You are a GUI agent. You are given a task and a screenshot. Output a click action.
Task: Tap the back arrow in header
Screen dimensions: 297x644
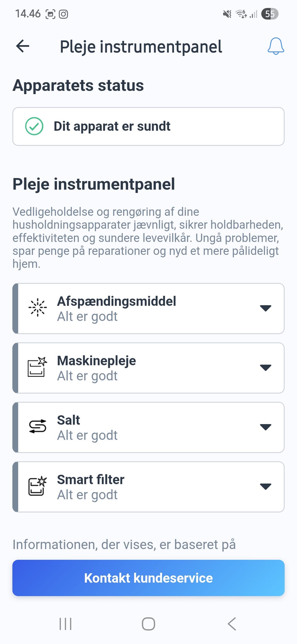click(23, 46)
